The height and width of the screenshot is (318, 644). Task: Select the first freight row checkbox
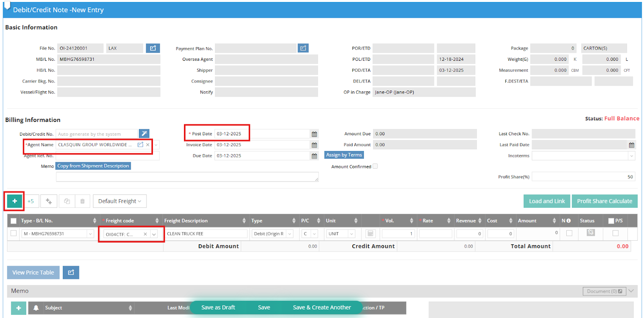pos(14,233)
